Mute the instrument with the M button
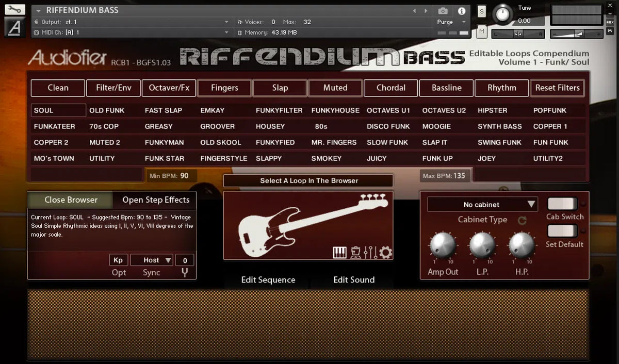Viewport: 619px width, 364px height. tap(481, 31)
